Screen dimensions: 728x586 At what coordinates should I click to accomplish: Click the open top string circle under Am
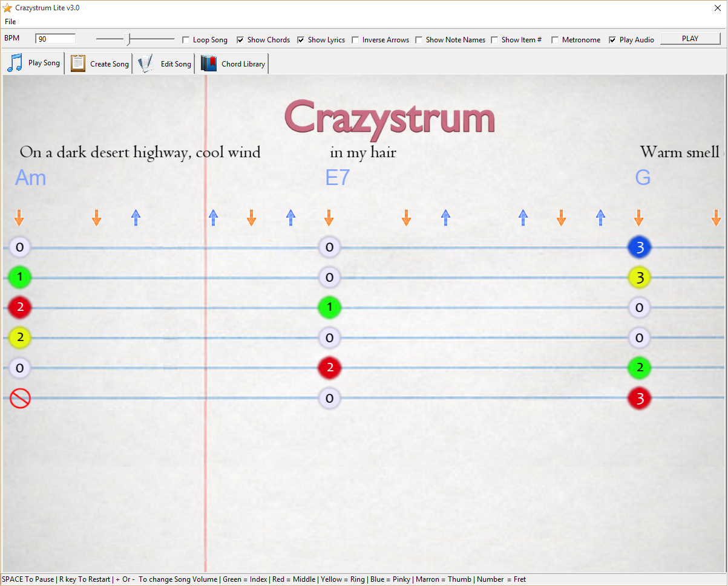click(x=20, y=247)
